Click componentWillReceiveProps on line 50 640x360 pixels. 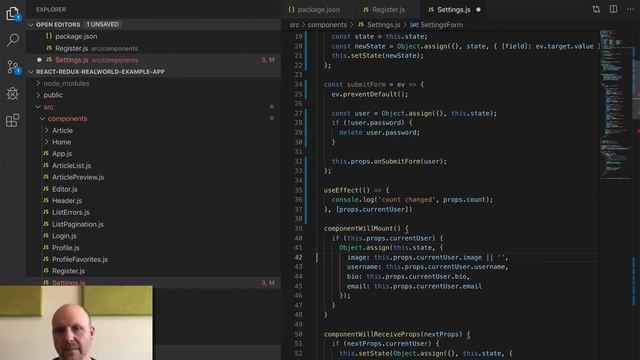[x=372, y=334]
